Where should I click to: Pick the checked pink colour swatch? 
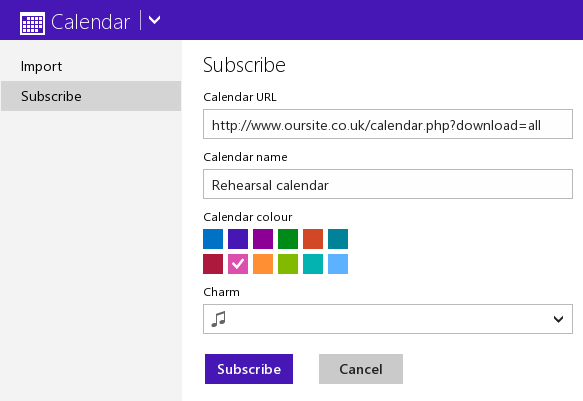tap(238, 264)
